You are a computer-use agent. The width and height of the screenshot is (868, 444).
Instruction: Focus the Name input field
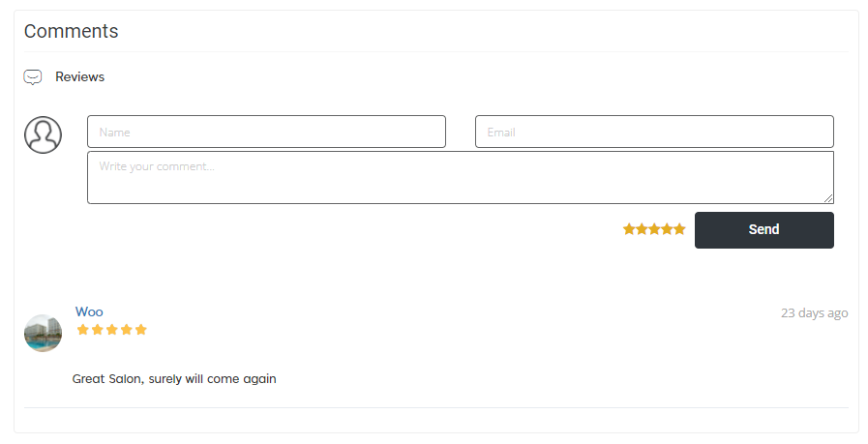click(x=266, y=132)
